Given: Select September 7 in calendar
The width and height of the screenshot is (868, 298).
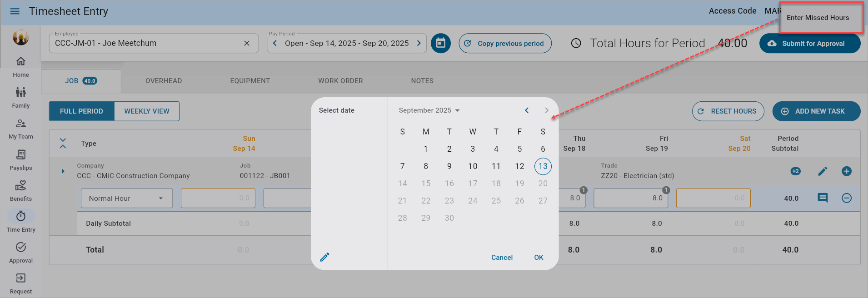Looking at the screenshot, I should [402, 166].
